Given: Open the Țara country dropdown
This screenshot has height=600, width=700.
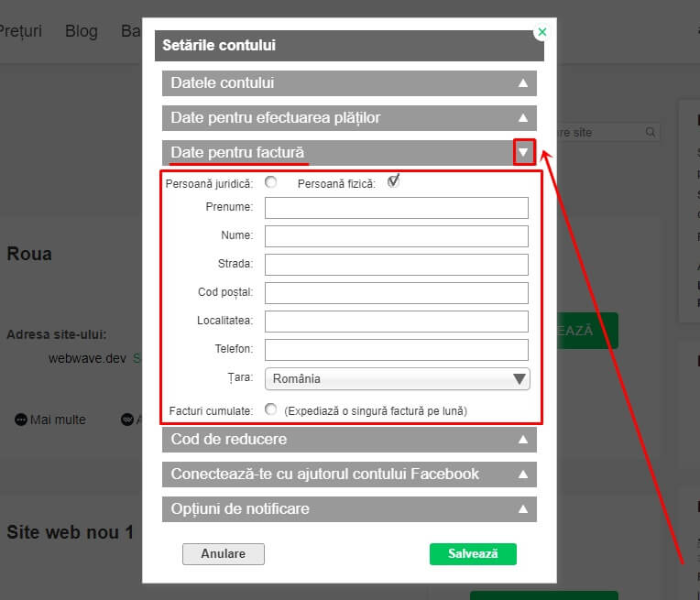Looking at the screenshot, I should tap(397, 378).
